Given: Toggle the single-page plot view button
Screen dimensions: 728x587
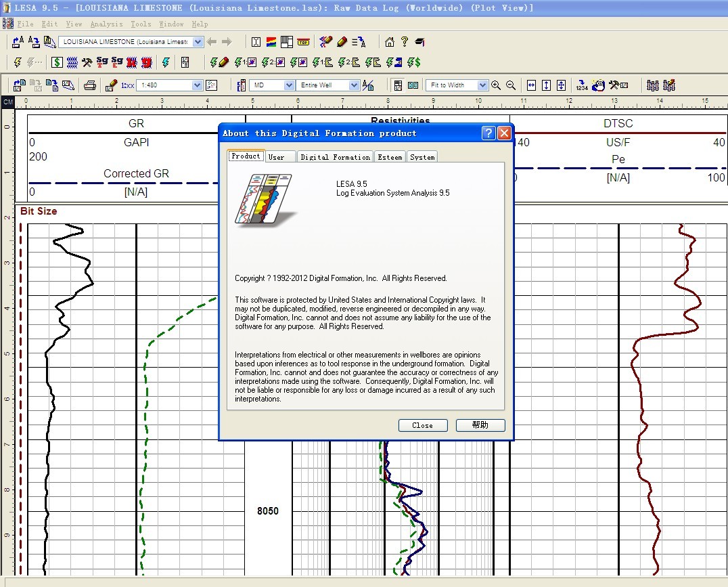Looking at the screenshot, I should (398, 85).
